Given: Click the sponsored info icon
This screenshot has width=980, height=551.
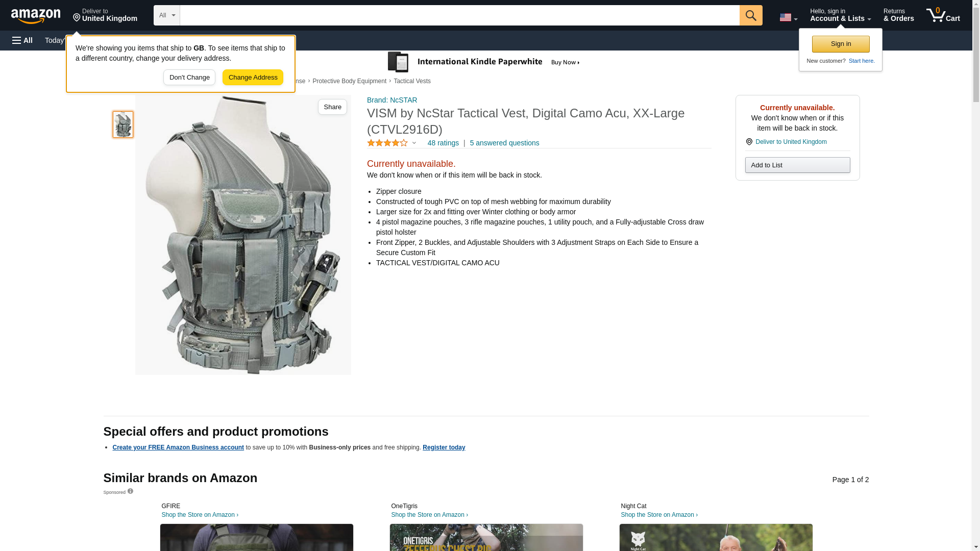Looking at the screenshot, I should 130,491.
